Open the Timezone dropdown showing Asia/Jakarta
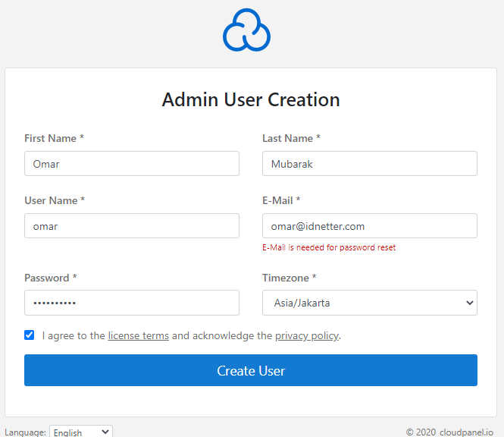Image resolution: width=504 pixels, height=437 pixels. point(370,303)
